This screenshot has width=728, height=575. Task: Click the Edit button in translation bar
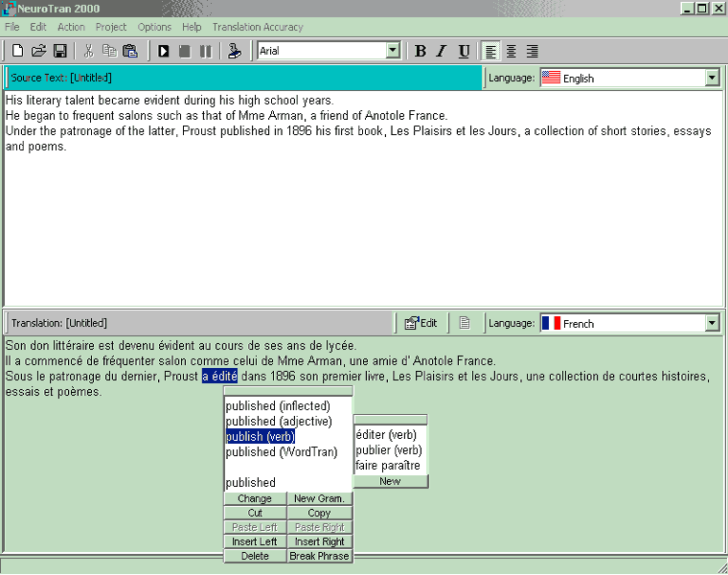tap(421, 323)
